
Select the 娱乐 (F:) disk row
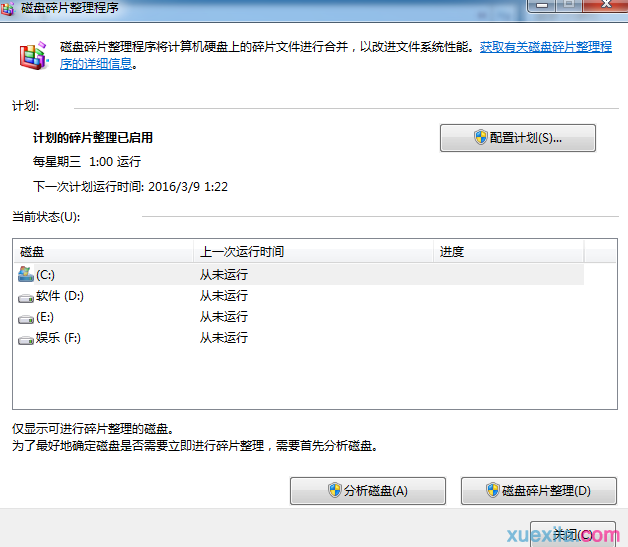[x=299, y=338]
